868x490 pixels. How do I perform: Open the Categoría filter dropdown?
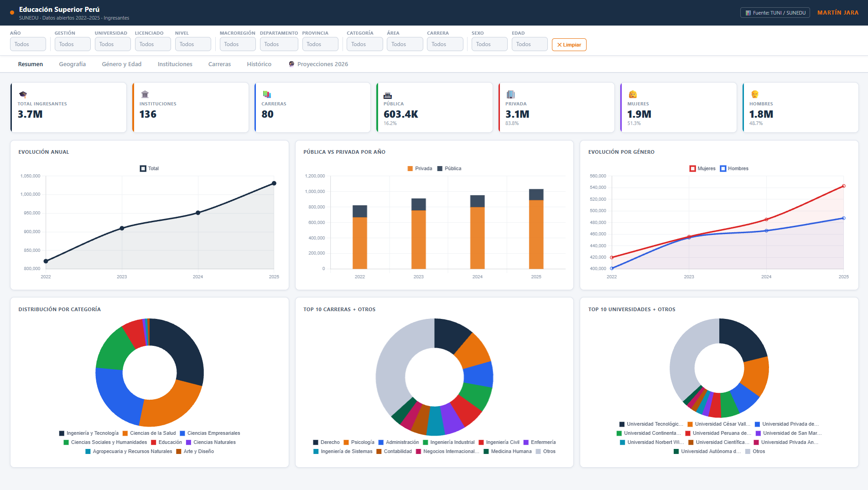[x=365, y=44]
